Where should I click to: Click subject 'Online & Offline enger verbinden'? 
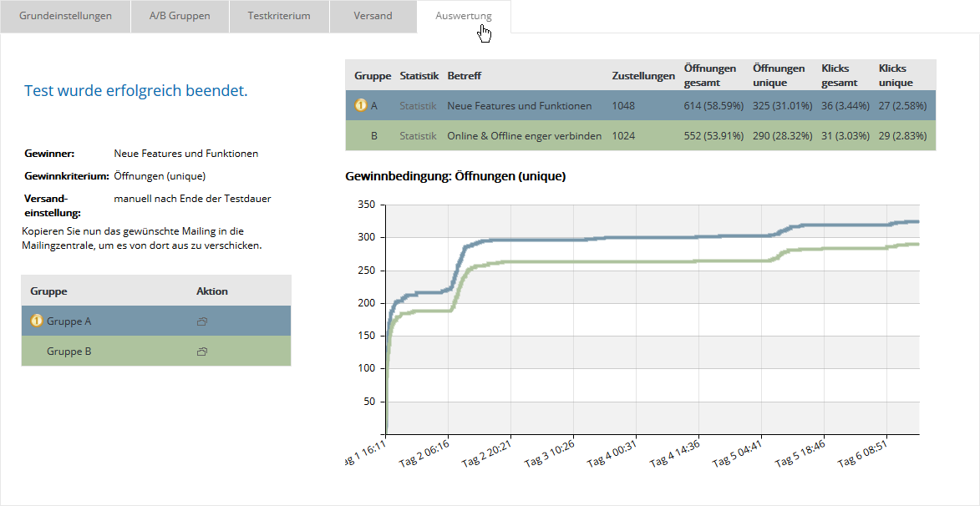(x=525, y=135)
